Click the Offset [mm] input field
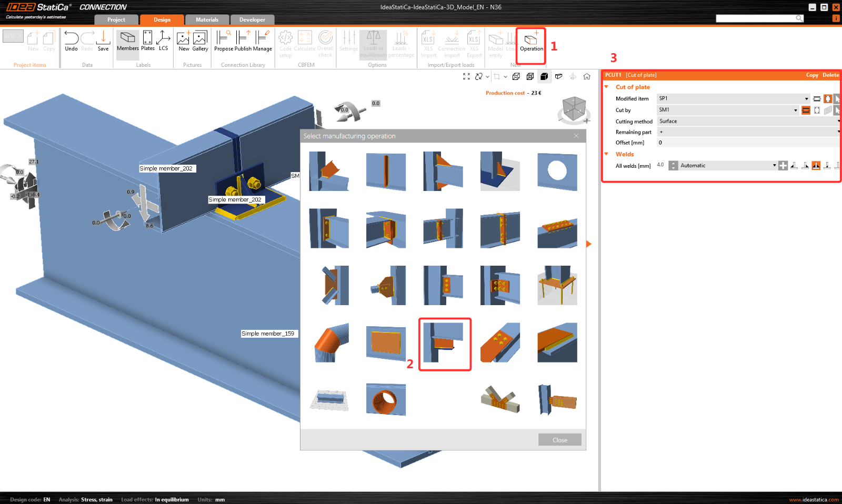 [x=747, y=143]
